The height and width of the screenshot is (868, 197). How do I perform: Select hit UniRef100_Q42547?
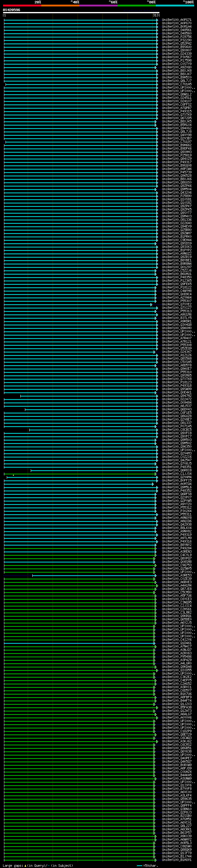176,460
